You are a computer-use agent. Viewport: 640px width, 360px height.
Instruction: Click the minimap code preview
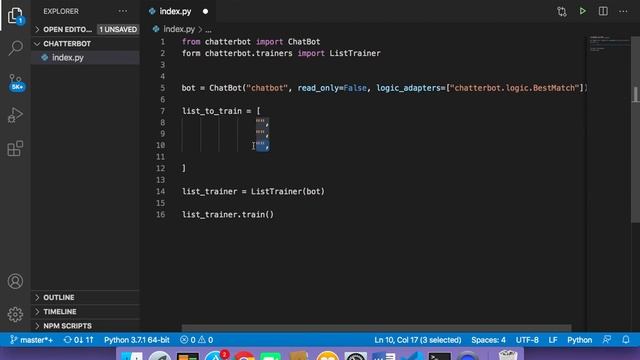coord(609,44)
